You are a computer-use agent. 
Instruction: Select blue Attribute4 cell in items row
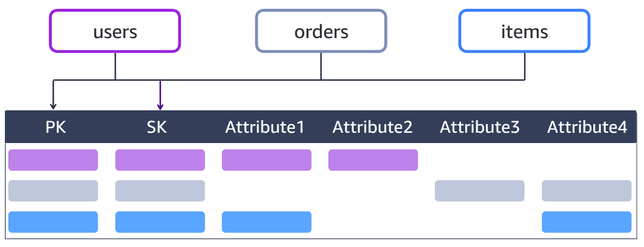tap(587, 222)
